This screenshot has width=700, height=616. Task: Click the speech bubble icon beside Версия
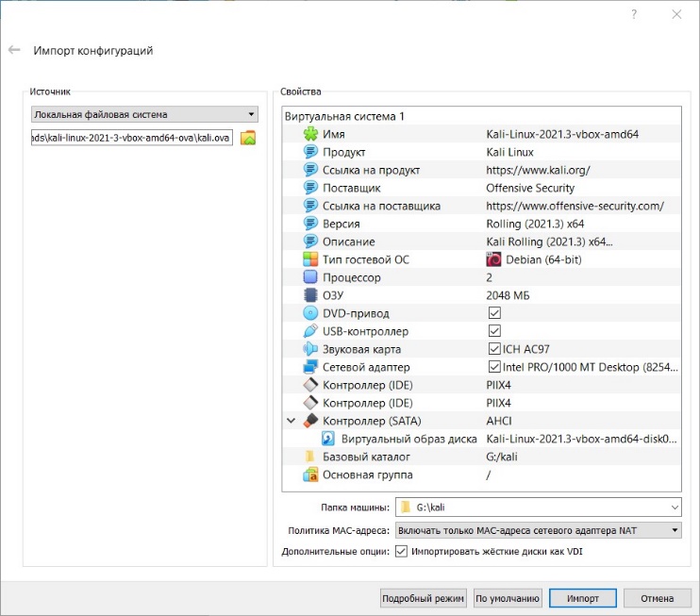(x=310, y=224)
